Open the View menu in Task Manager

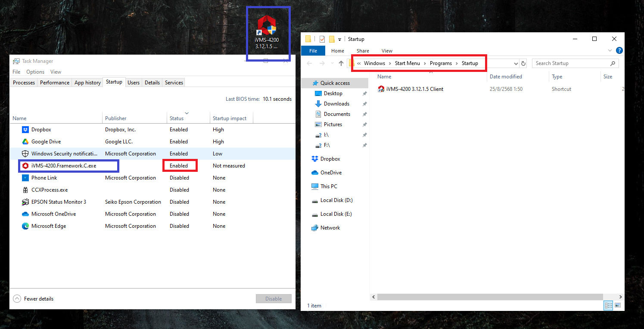56,72
